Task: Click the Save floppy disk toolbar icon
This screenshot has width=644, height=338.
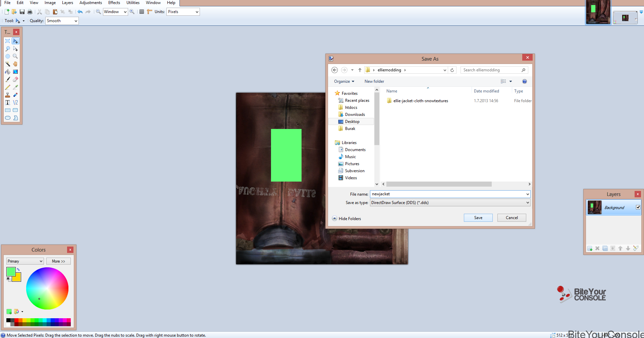Action: pos(22,12)
